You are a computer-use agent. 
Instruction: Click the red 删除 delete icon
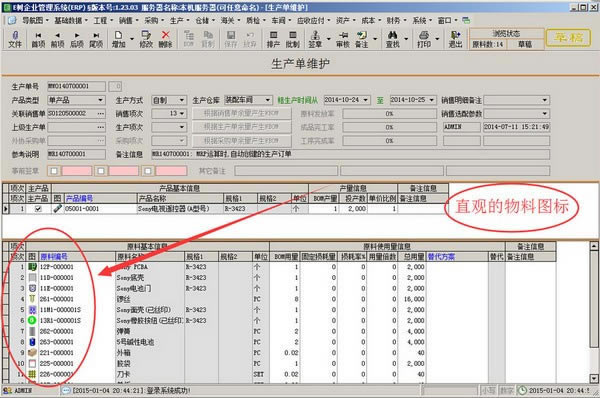165,39
